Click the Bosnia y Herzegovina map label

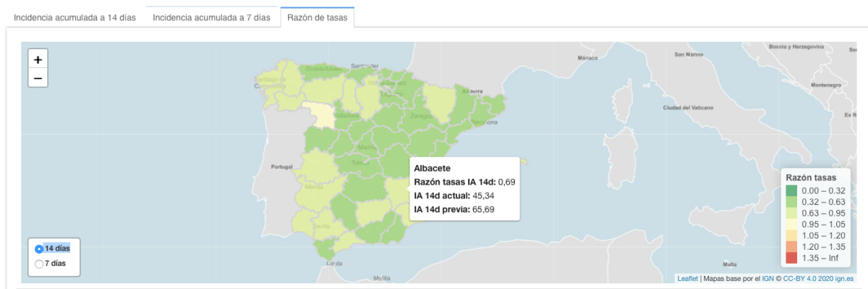796,46
